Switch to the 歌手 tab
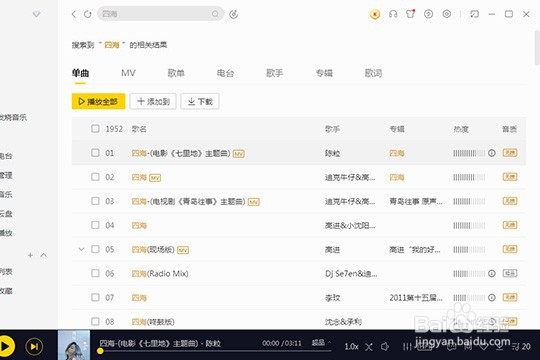Viewport: 540px width, 360px height. [x=274, y=73]
